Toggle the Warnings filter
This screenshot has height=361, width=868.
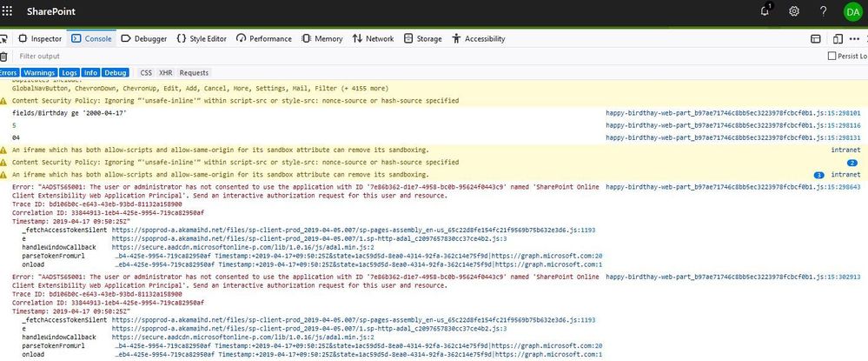point(39,73)
